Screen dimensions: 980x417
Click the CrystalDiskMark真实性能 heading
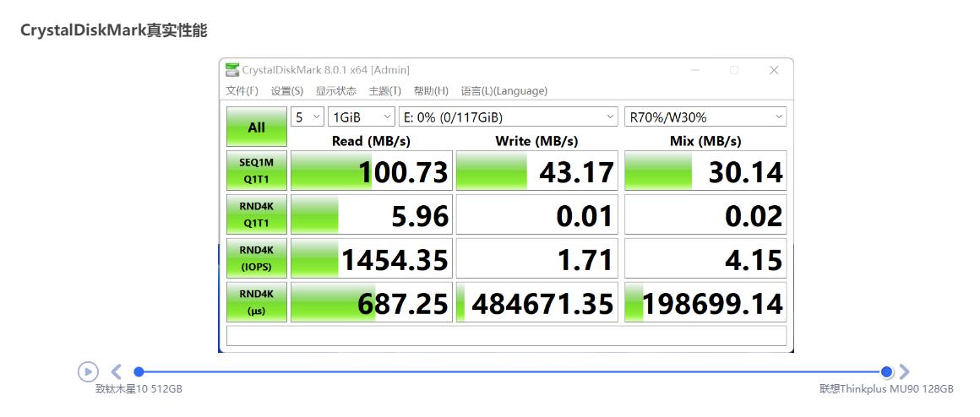tap(114, 30)
